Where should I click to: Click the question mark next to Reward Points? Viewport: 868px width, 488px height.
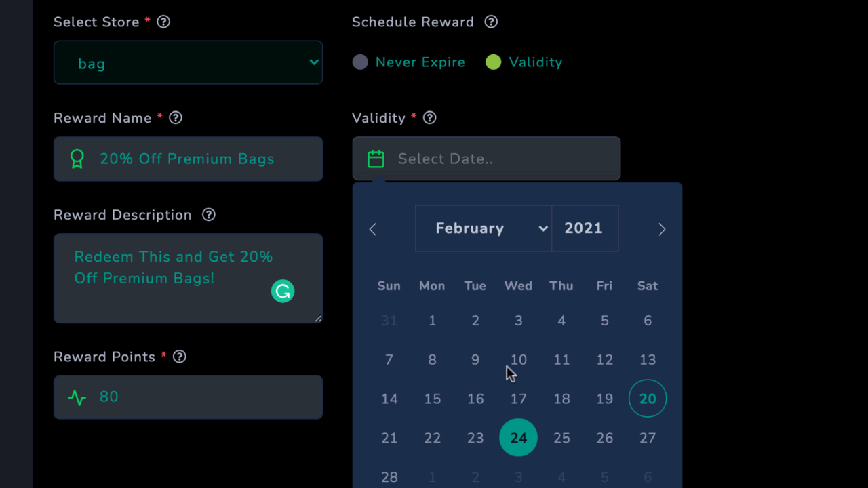(179, 357)
